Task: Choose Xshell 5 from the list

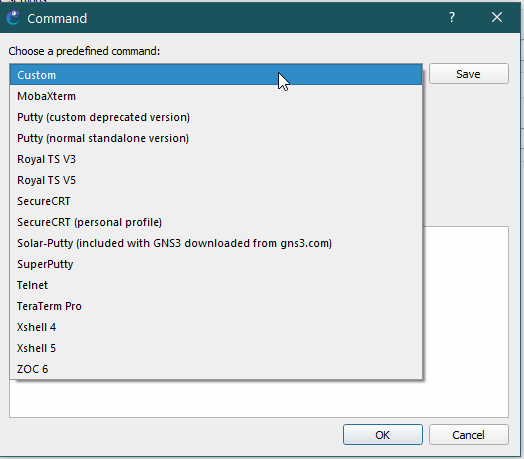Action: [x=216, y=348]
